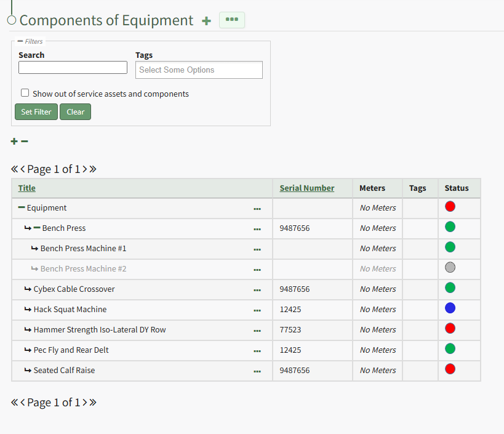Image resolution: width=504 pixels, height=434 pixels.
Task: Click the collapse all minus icon above the table
Action: coord(25,142)
